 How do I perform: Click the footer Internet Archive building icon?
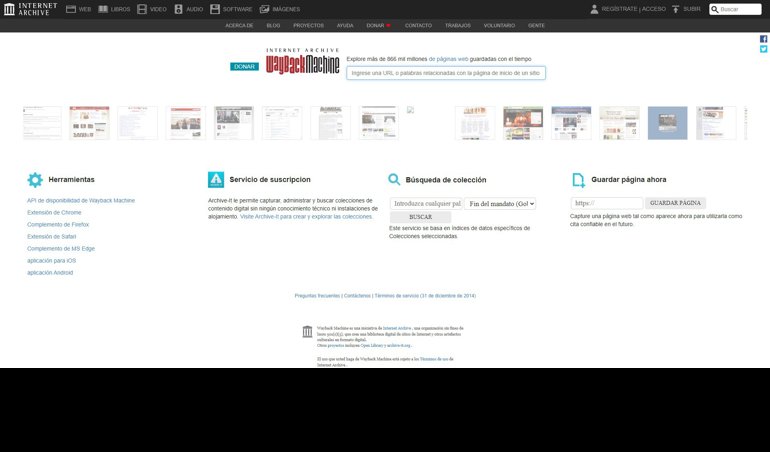pos(307,332)
